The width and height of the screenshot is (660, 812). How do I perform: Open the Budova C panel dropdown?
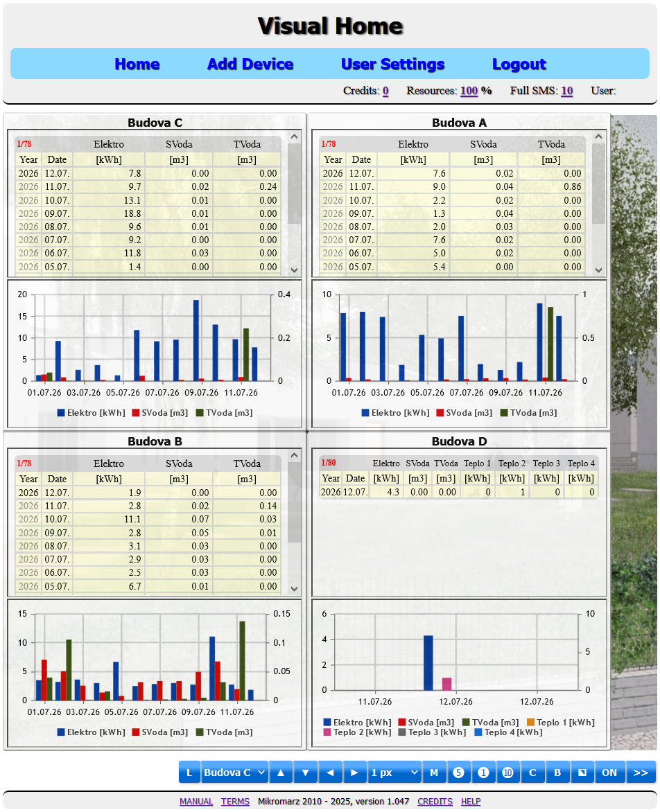pos(235,772)
